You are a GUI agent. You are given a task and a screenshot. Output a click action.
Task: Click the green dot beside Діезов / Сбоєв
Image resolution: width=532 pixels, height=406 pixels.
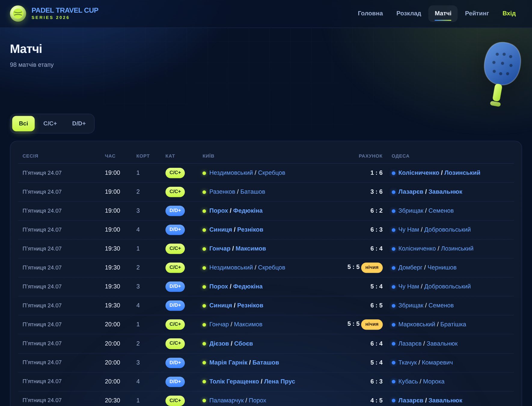[204, 344]
